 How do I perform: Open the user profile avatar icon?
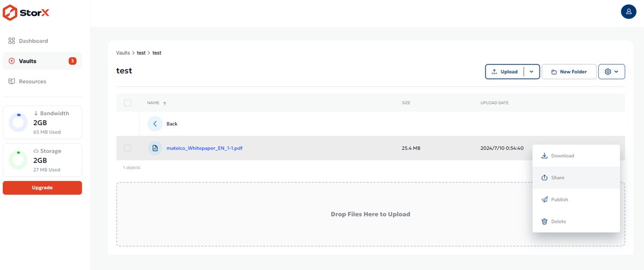628,11
